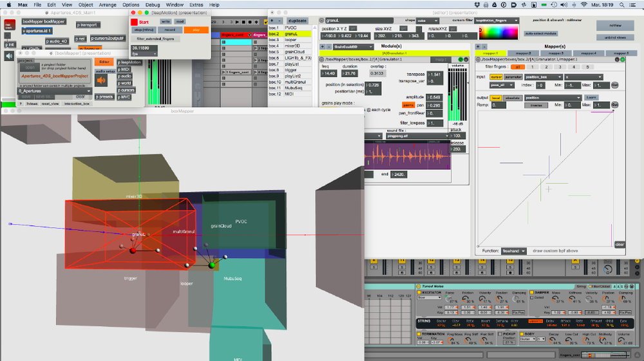Viewport: 644px width, 361px height.
Task: Click stop (rtthru) button in leapMotion
Action: 144,30
